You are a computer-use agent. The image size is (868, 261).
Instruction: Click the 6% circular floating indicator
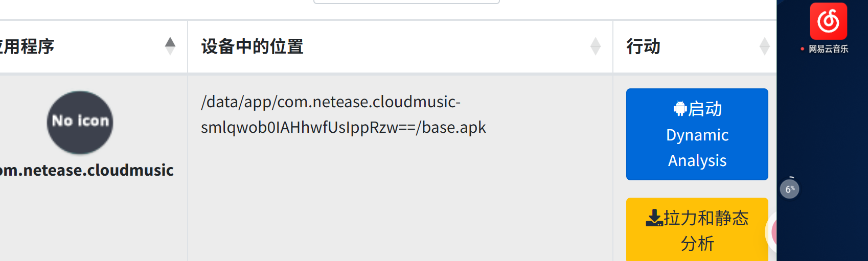tap(790, 189)
